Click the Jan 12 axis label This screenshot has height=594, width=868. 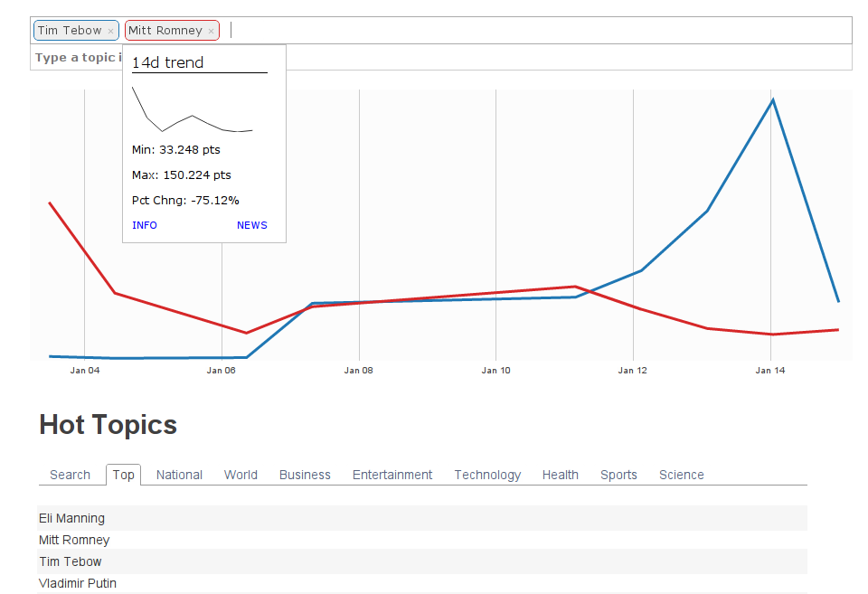(633, 371)
